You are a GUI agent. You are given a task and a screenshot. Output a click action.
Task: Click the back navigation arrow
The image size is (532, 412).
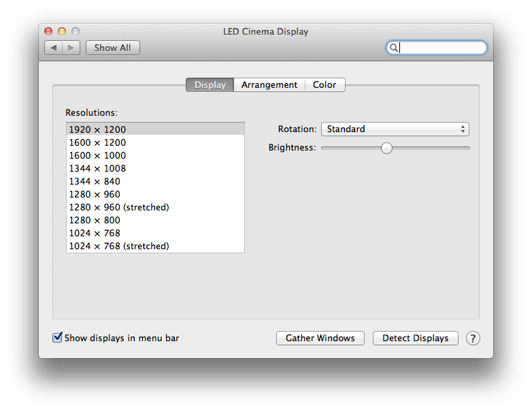(x=54, y=48)
